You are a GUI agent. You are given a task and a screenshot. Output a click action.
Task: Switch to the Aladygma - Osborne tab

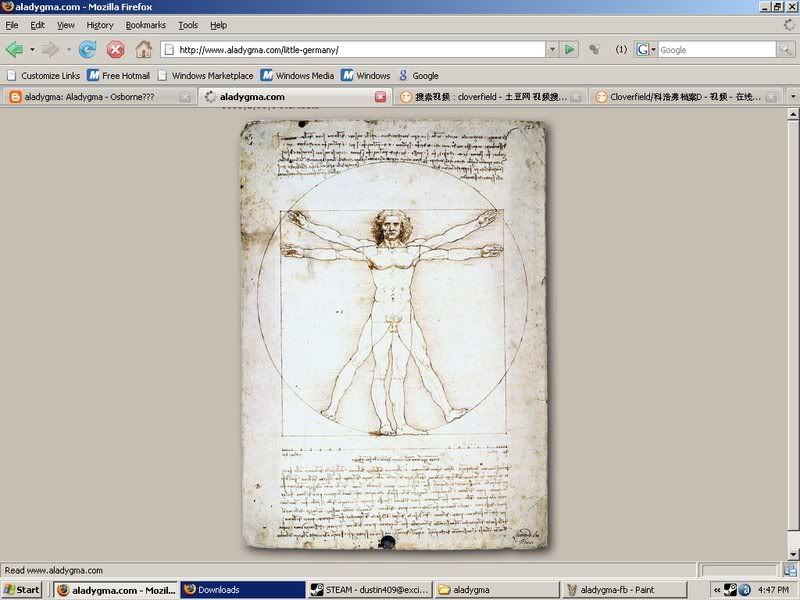(95, 97)
